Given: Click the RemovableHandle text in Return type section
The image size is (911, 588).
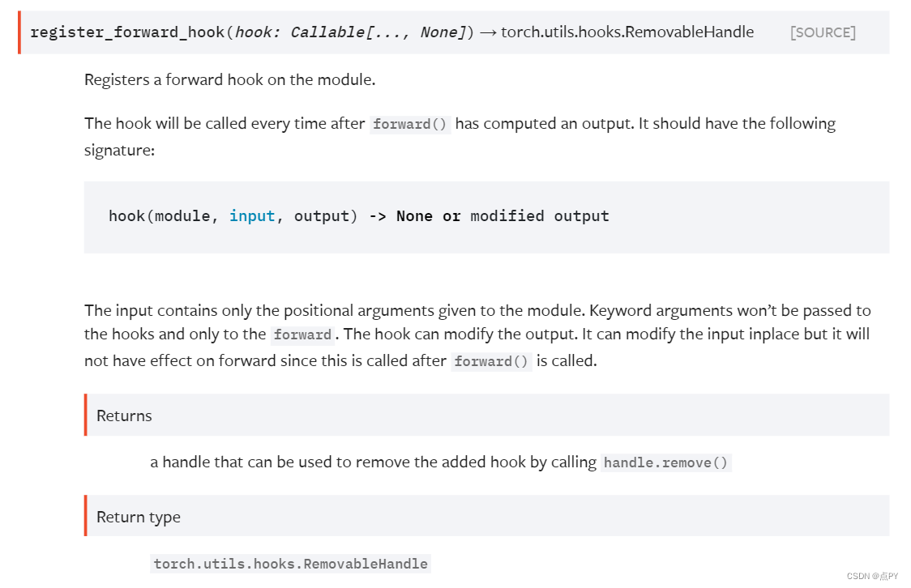Looking at the screenshot, I should tap(289, 564).
